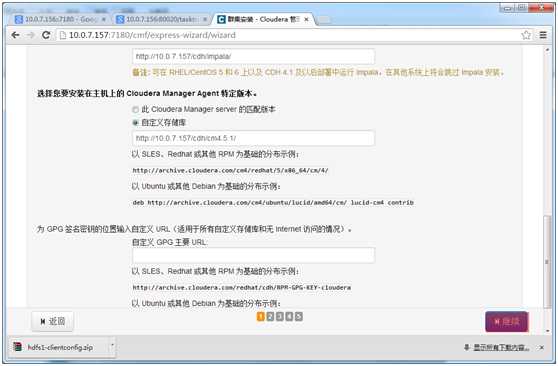
Task: Select the custom repository radio button
Action: tap(135, 123)
